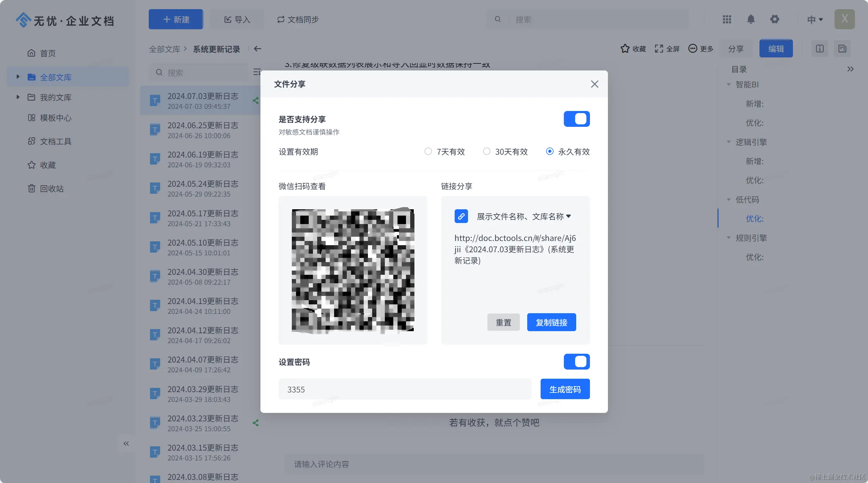Screen dimensions: 868x483
Task: Open the Template Center sidebar item
Action: [x=55, y=118]
